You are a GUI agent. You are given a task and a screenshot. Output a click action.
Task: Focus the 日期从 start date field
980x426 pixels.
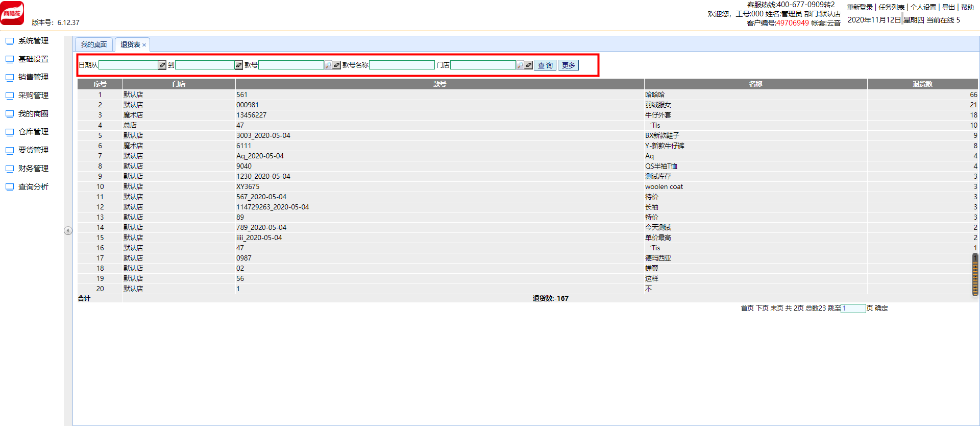click(x=128, y=65)
